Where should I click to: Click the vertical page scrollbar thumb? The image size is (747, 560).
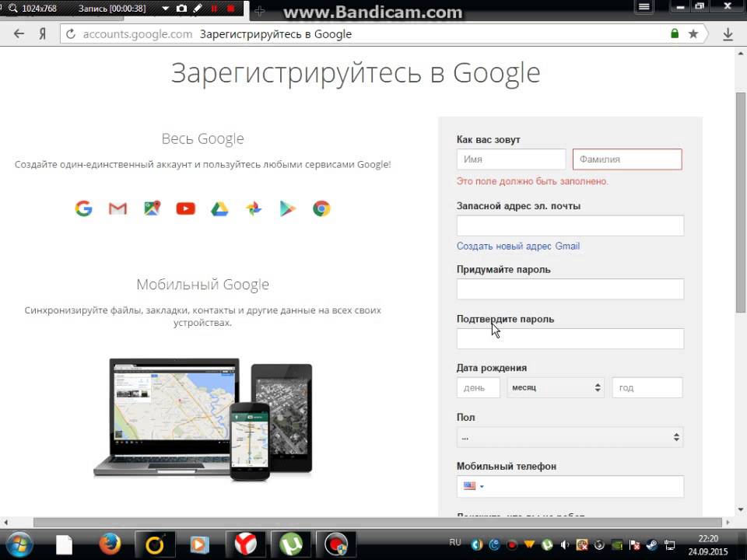(740, 202)
